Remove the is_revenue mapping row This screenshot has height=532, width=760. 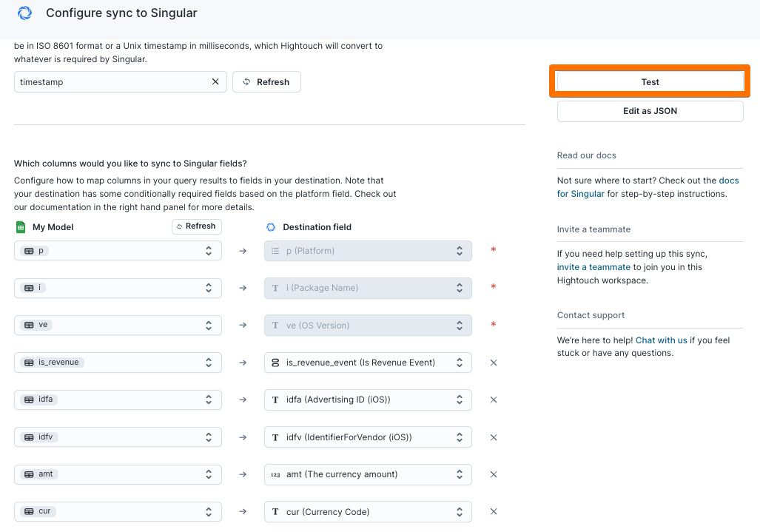(x=494, y=363)
